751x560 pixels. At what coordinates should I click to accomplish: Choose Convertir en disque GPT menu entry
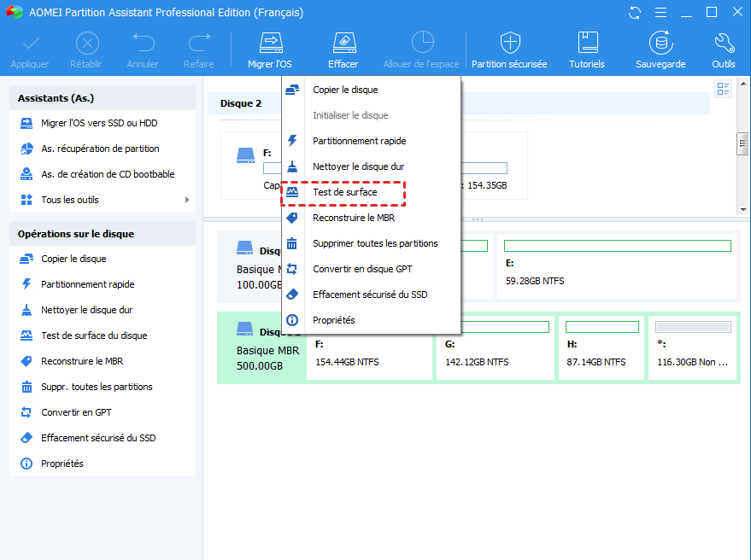click(x=371, y=269)
